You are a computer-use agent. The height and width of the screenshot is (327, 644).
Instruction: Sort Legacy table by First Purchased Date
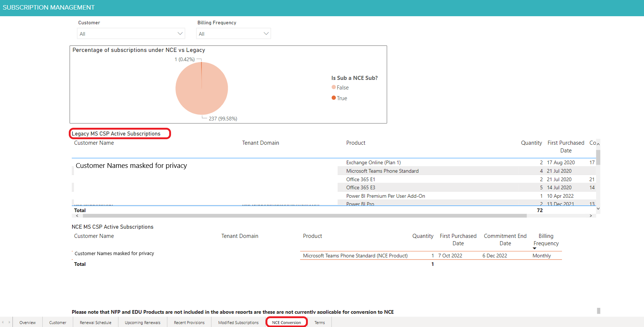566,147
